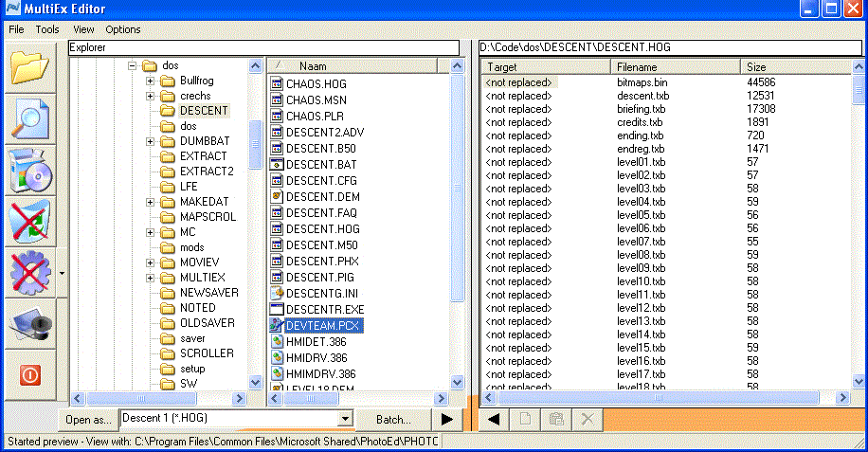Select the HMIMDRV.386 file
The image size is (868, 452).
point(320,374)
